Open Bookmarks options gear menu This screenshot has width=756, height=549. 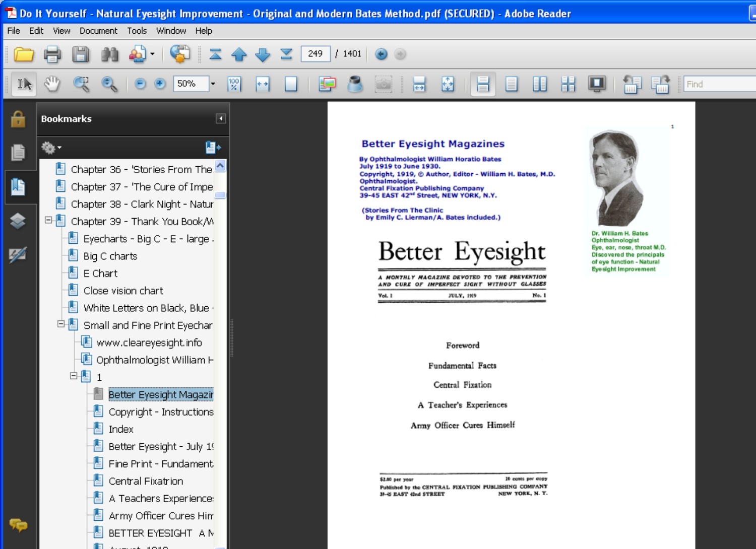[x=51, y=148]
